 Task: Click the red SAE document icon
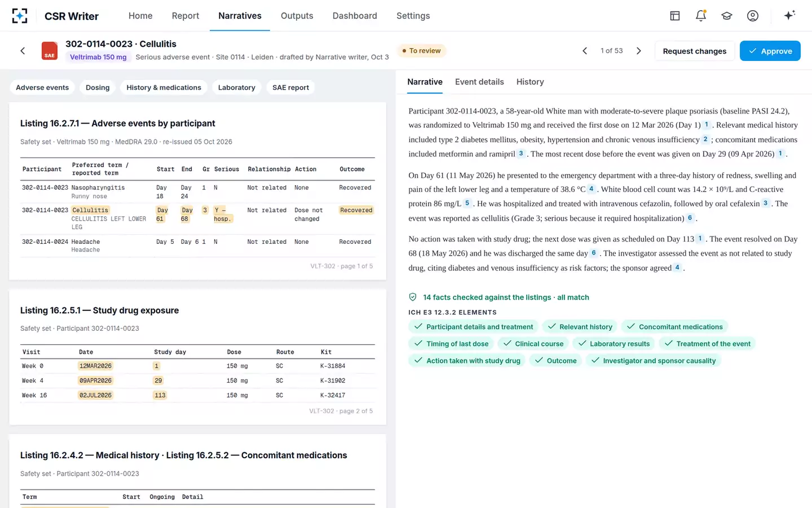(50, 51)
